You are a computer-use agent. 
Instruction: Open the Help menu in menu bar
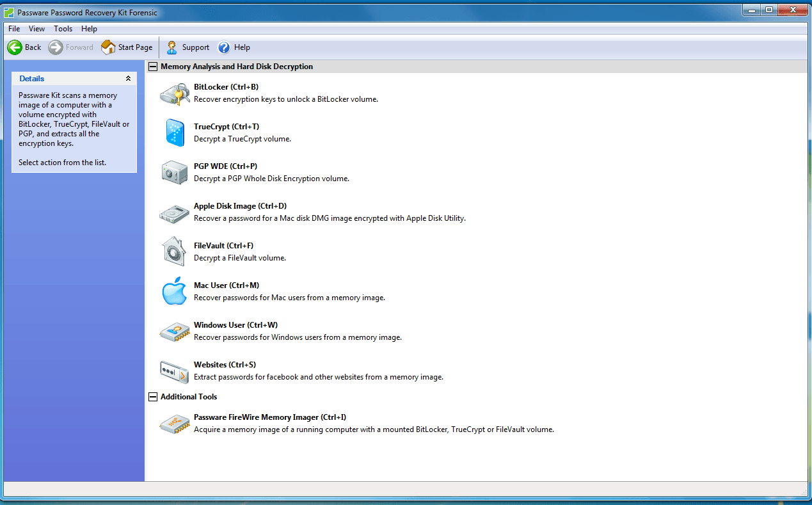pyautogui.click(x=90, y=29)
